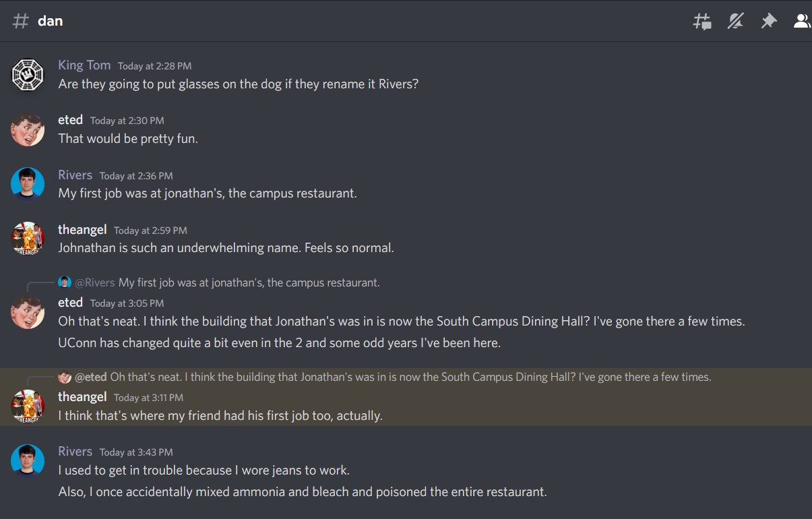Click eted username at 3:05 PM
Screen dimensions: 812x519
(x=70, y=303)
